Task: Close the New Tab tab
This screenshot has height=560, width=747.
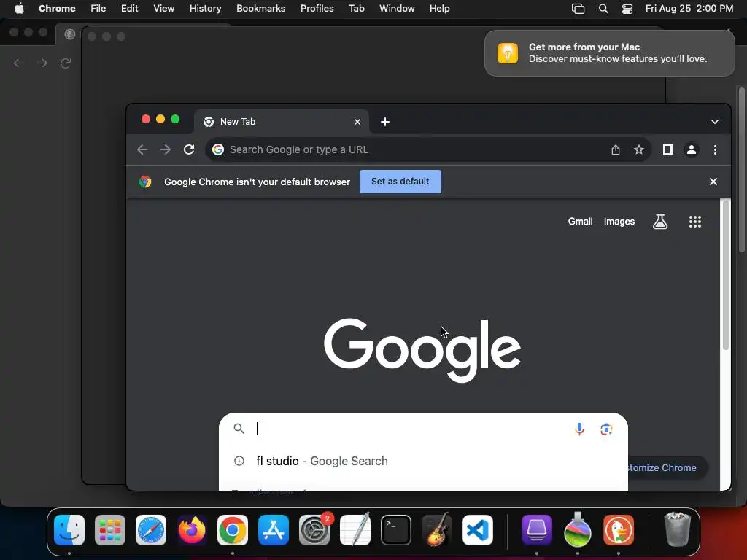Action: pos(357,122)
